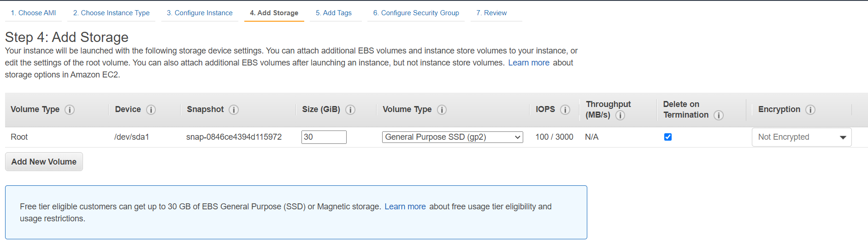The width and height of the screenshot is (868, 243).
Task: Click the /dev/sda1 device cell
Action: tap(132, 137)
